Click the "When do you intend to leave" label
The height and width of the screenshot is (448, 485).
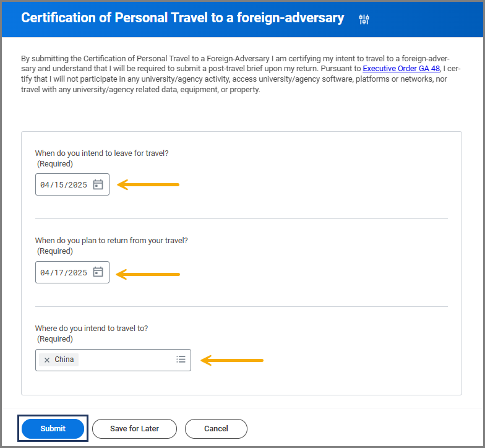coord(101,153)
